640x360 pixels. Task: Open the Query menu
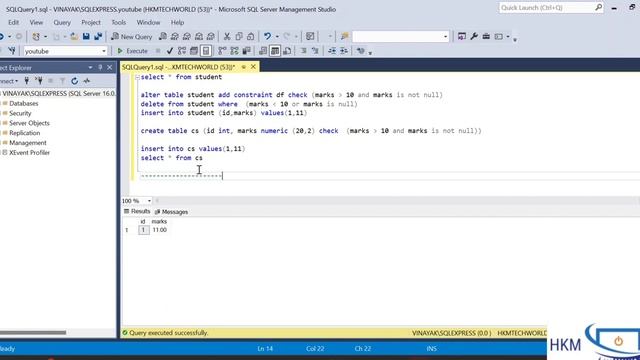tap(62, 22)
